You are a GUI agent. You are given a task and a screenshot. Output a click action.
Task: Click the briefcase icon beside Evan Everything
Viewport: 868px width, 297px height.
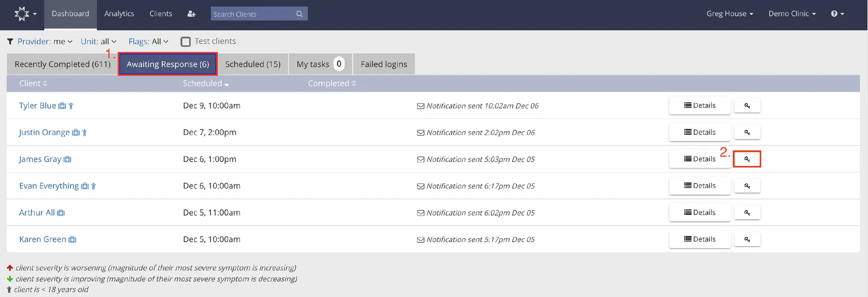tap(85, 186)
